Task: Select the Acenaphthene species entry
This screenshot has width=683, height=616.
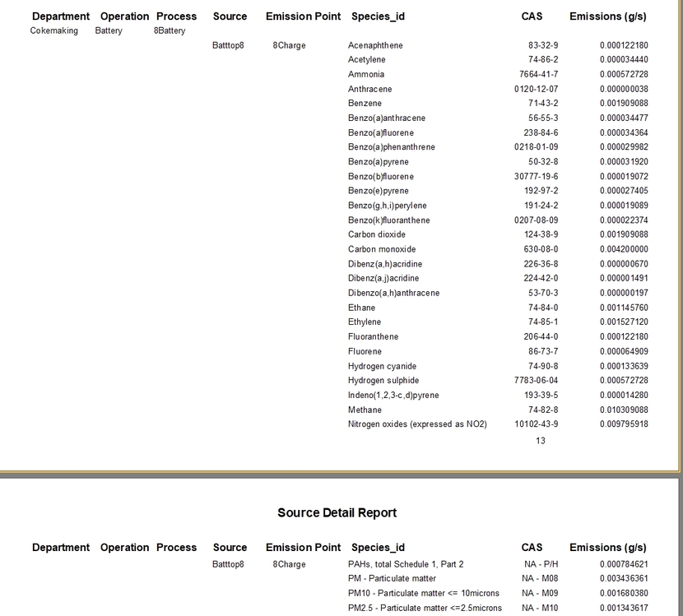Action: [x=375, y=45]
